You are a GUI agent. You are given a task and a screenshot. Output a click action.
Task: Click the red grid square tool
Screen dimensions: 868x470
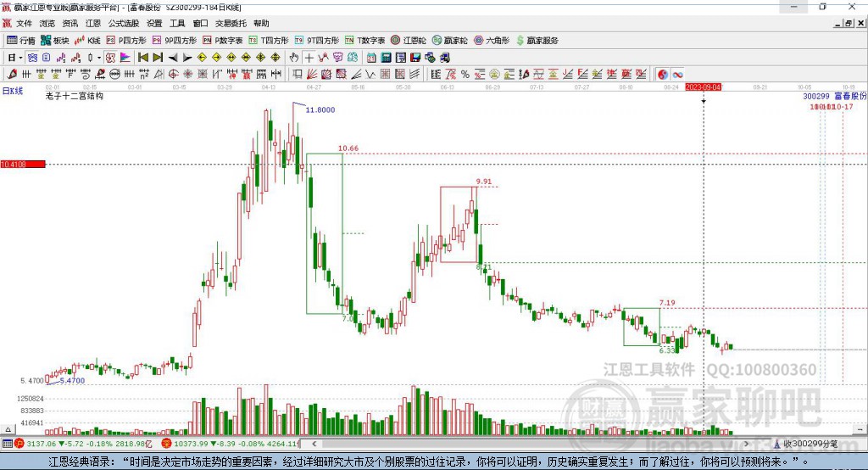pyautogui.click(x=386, y=75)
